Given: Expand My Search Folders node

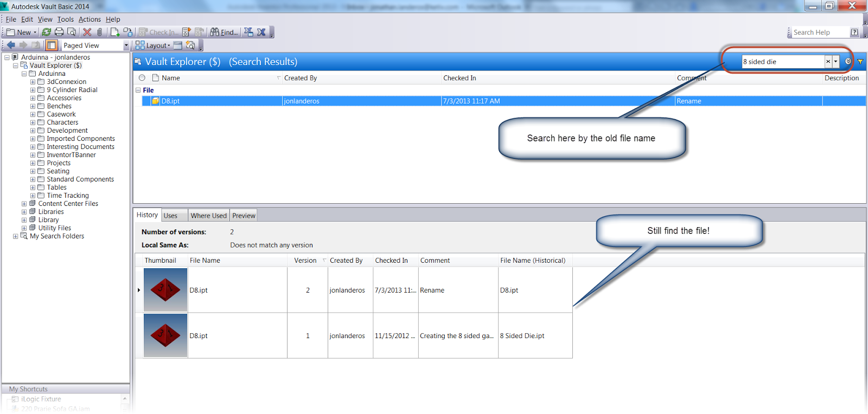Looking at the screenshot, I should [x=15, y=236].
